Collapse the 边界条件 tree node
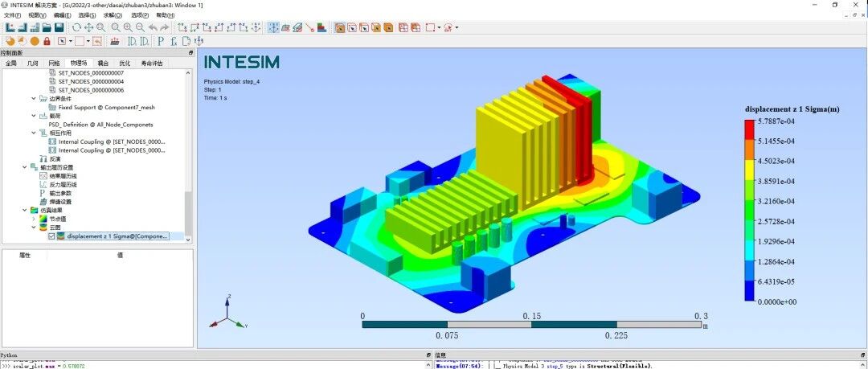Image resolution: width=868 pixels, height=369 pixels. (35, 99)
